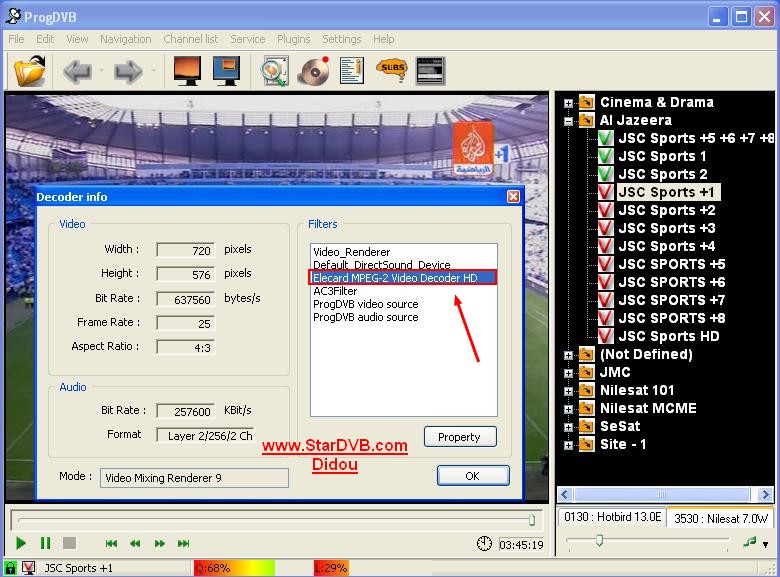Fast forward using the double-right arrow button

160,544
